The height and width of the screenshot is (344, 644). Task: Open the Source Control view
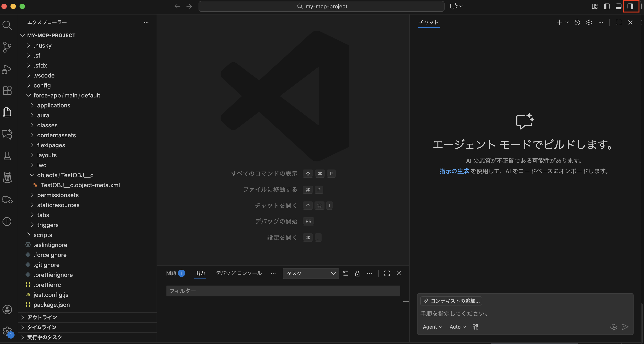click(7, 47)
